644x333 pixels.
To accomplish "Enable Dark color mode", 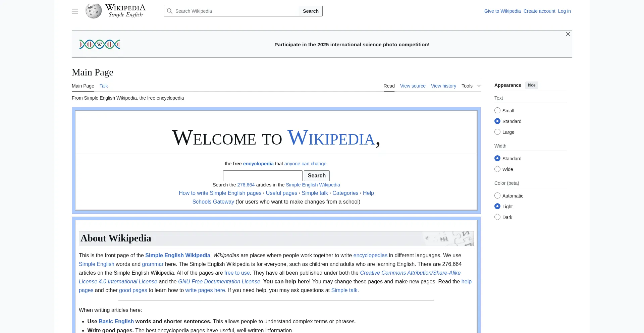I will pyautogui.click(x=497, y=217).
